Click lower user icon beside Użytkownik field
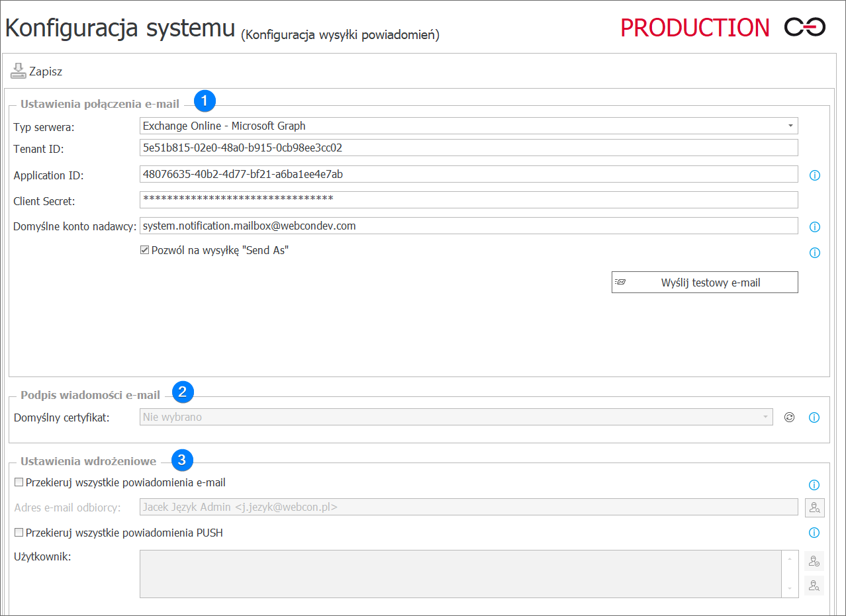The height and width of the screenshot is (616, 846). (x=814, y=586)
